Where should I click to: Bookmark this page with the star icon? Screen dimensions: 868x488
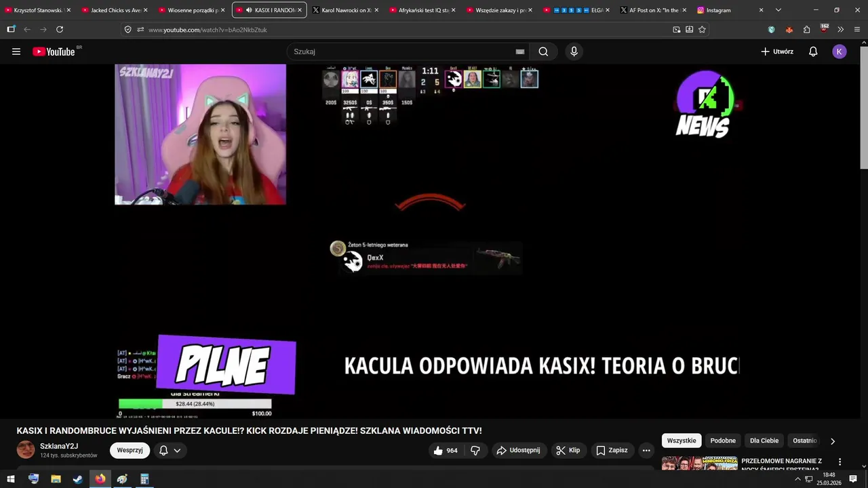tap(702, 29)
